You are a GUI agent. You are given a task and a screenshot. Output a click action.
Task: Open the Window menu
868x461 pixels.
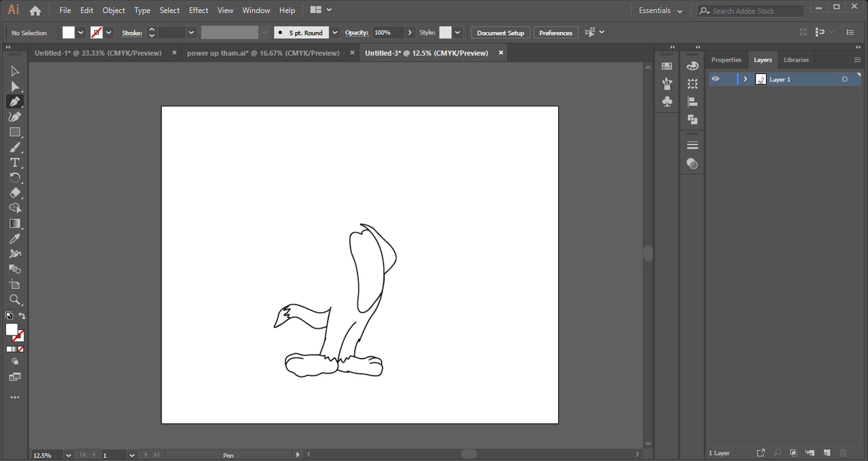(x=256, y=10)
